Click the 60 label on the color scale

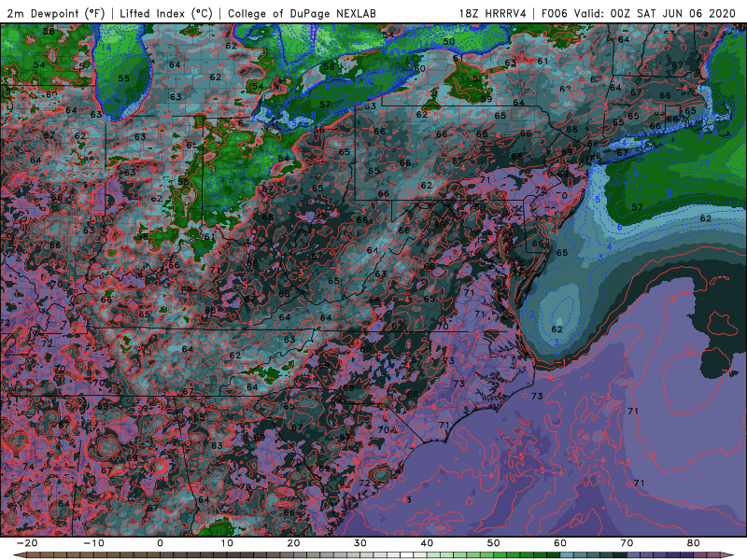(560, 543)
